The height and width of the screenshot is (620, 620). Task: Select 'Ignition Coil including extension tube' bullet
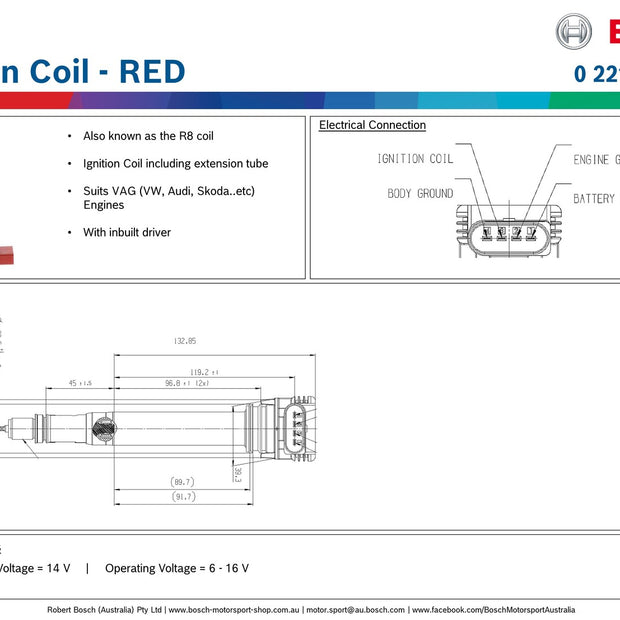coord(176,164)
